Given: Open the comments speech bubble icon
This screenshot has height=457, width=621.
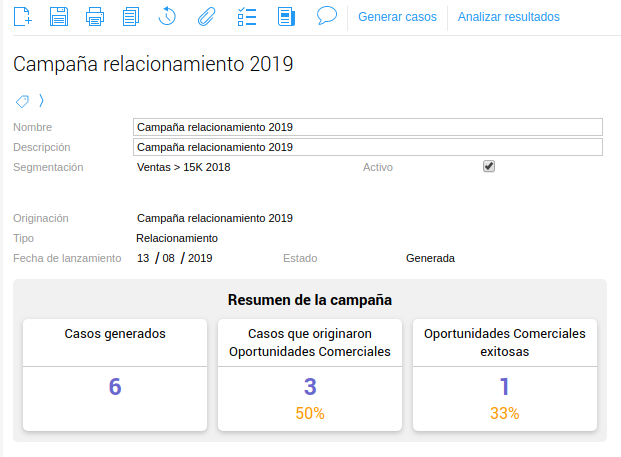Looking at the screenshot, I should coord(326,16).
